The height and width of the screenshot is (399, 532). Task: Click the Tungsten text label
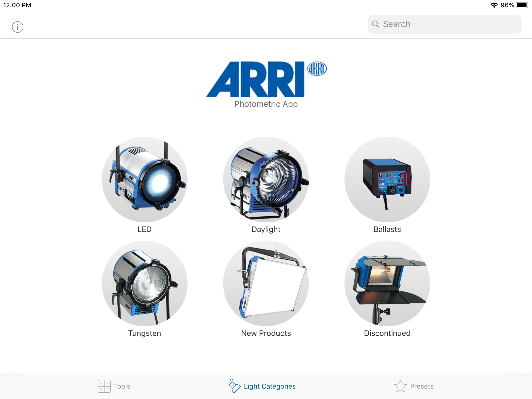pos(144,333)
